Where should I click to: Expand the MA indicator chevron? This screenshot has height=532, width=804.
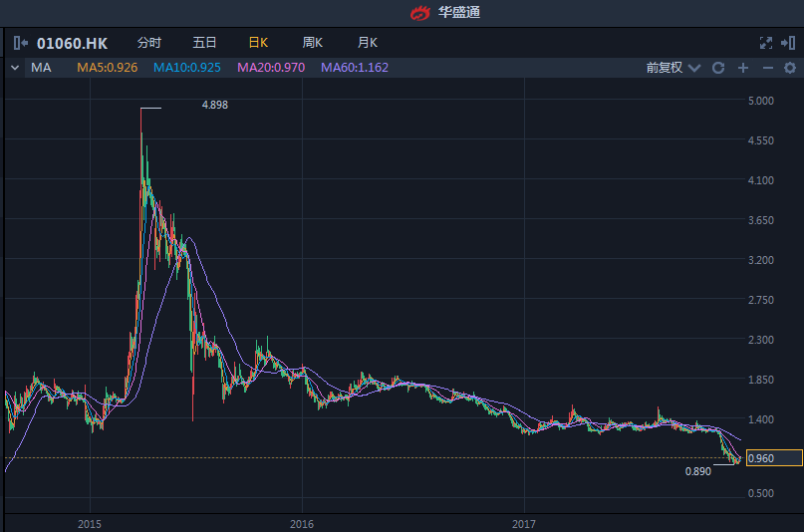pyautogui.click(x=15, y=68)
